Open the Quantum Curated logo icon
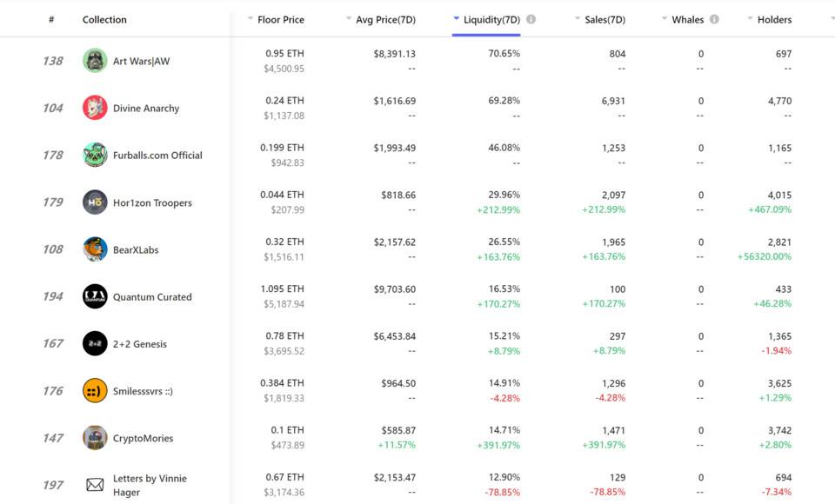This screenshot has height=504, width=835. (95, 296)
